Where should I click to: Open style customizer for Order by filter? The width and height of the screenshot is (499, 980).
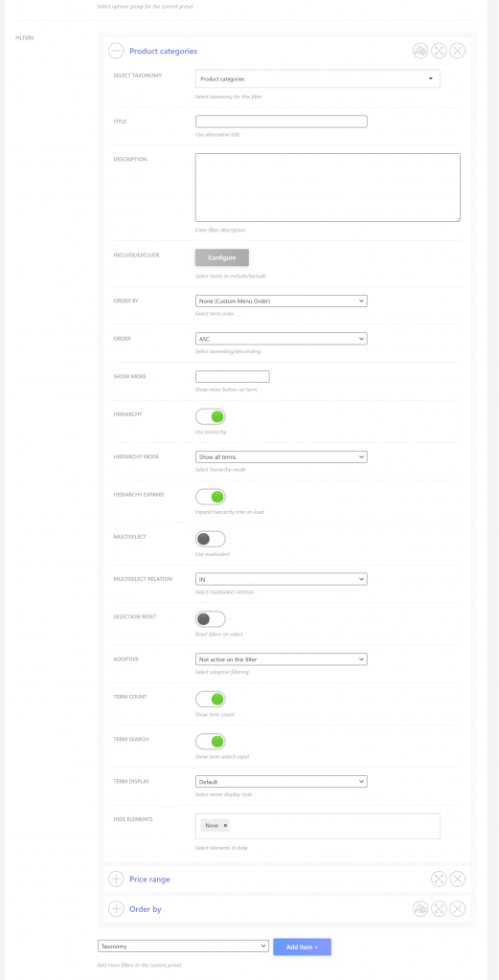coord(420,909)
